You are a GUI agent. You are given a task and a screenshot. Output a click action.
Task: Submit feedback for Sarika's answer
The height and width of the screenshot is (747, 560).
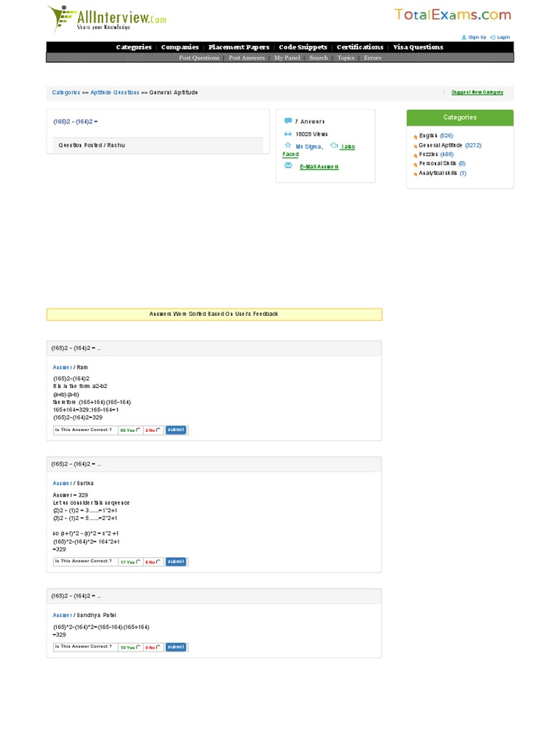click(x=176, y=562)
